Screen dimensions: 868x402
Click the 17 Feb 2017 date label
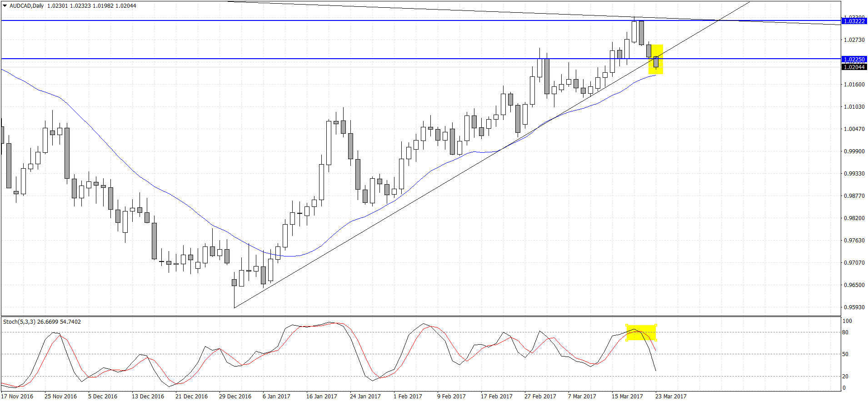tap(497, 397)
